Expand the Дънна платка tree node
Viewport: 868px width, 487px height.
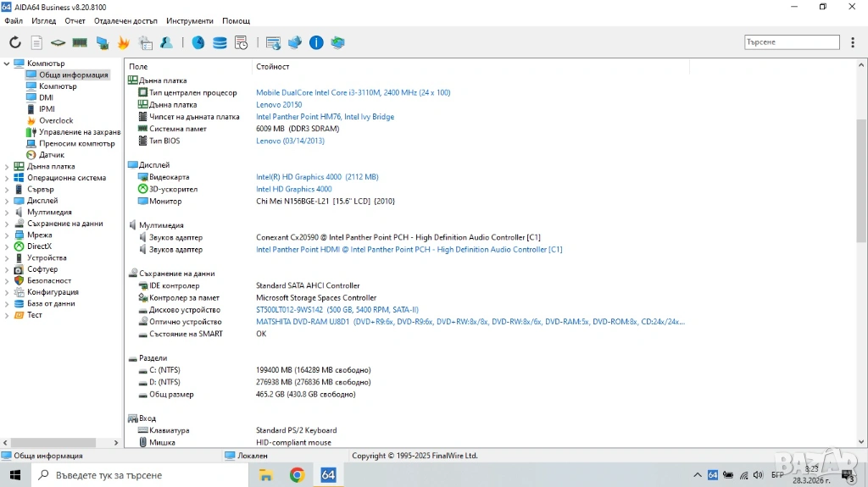point(7,167)
